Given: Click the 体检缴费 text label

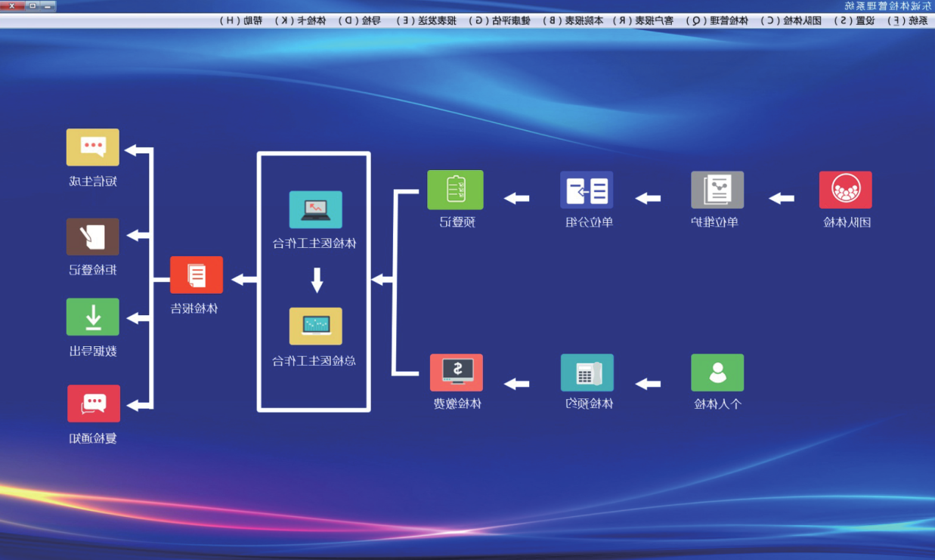Looking at the screenshot, I should pyautogui.click(x=457, y=404).
